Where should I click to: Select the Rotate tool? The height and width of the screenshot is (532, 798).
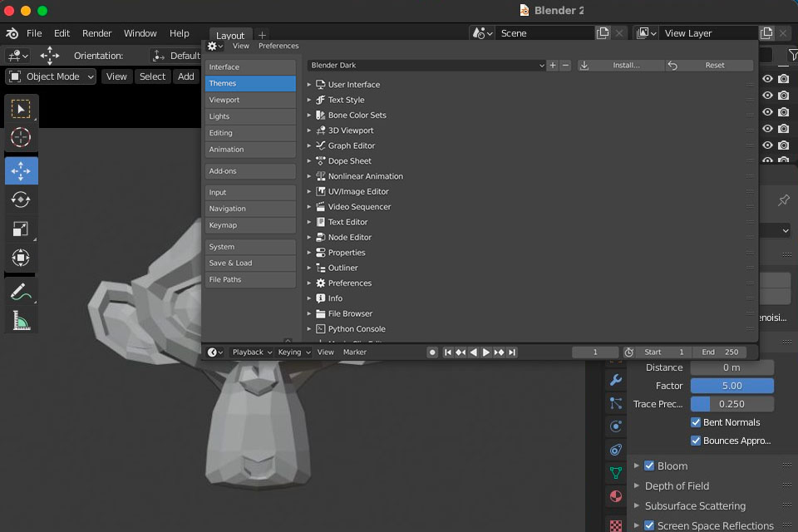pyautogui.click(x=21, y=199)
